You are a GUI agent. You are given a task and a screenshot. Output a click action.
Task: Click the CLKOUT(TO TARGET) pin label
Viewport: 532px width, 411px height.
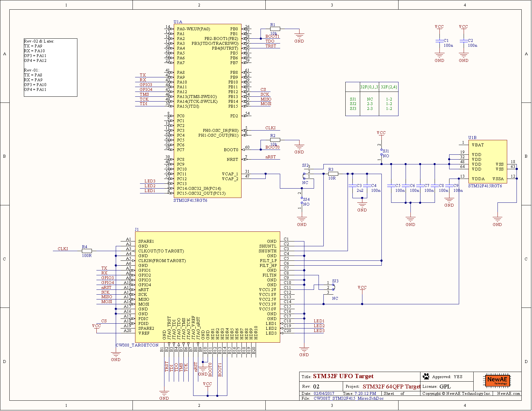click(161, 251)
